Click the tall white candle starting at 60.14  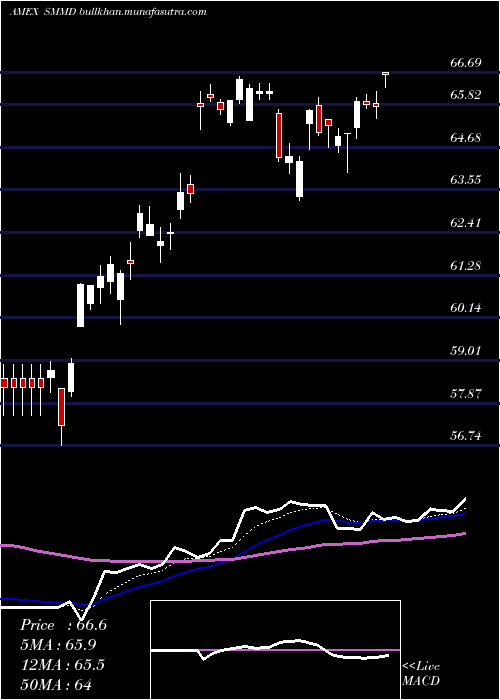pyautogui.click(x=80, y=305)
